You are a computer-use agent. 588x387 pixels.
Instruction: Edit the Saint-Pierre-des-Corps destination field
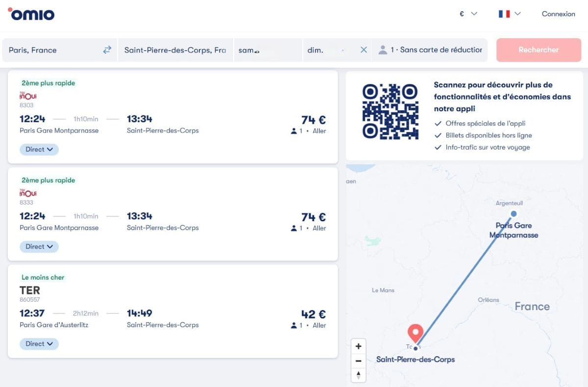[175, 50]
